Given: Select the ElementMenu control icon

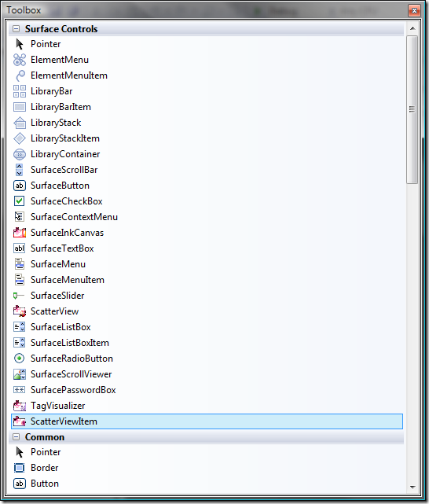Looking at the screenshot, I should pyautogui.click(x=20, y=60).
